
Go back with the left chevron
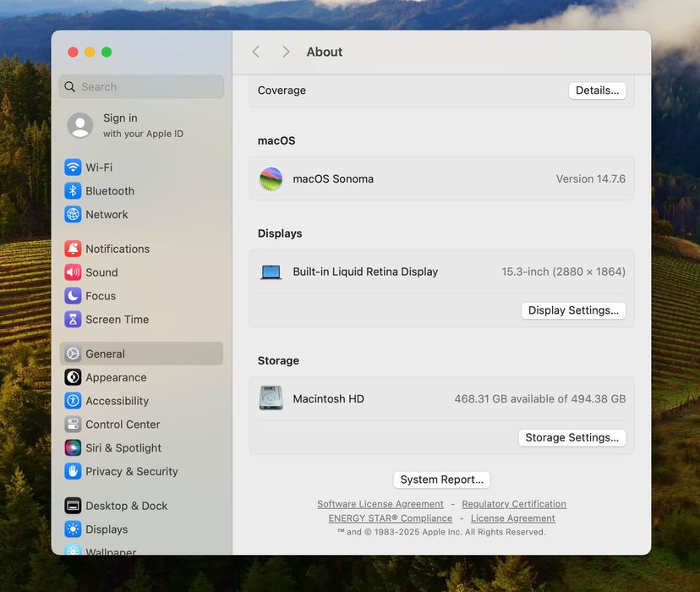tap(256, 52)
